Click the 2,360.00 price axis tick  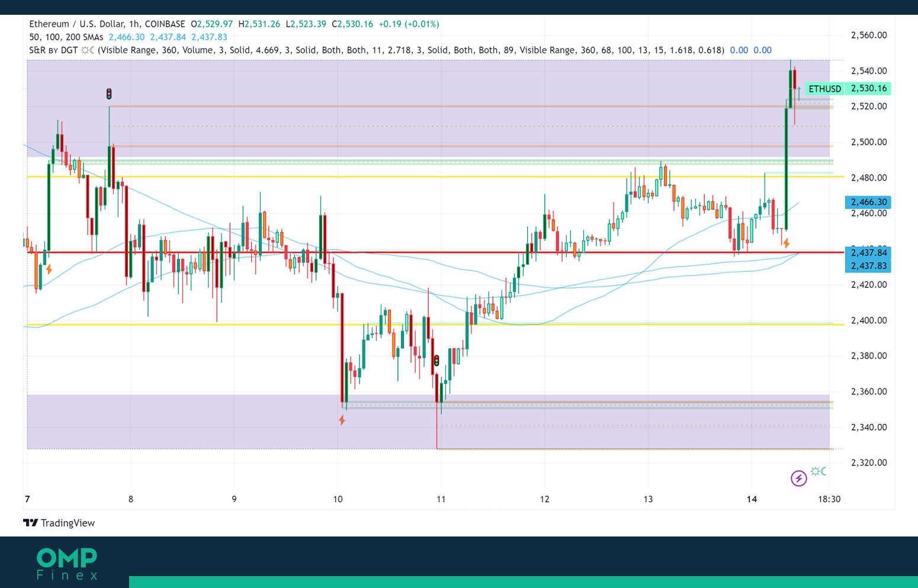[869, 391]
